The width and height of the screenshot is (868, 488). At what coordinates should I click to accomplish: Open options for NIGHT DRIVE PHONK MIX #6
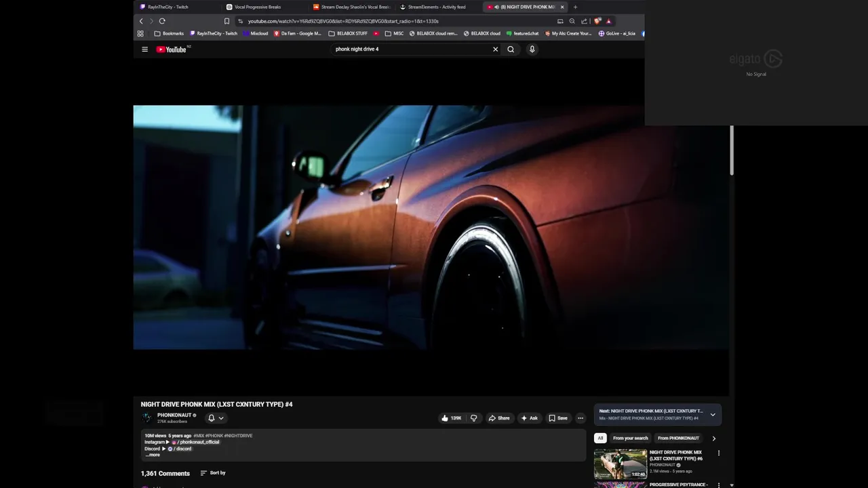[718, 453]
